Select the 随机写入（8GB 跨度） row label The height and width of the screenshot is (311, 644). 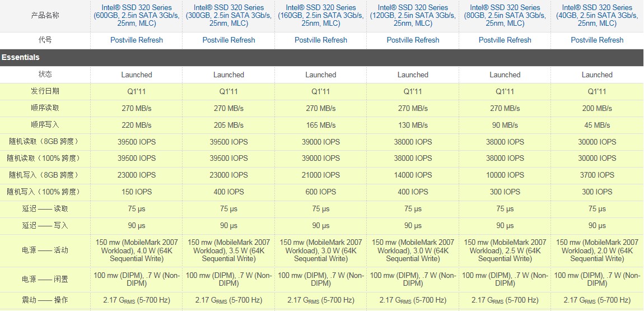pos(44,175)
